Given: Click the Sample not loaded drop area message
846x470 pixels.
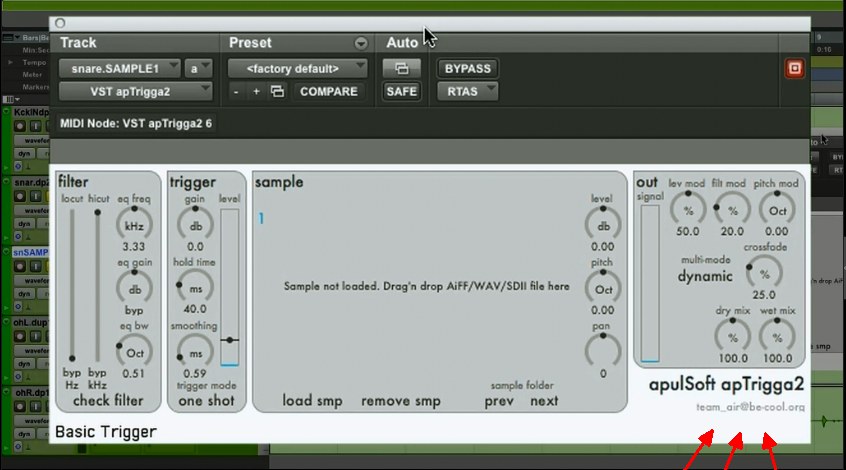Looking at the screenshot, I should pos(426,286).
